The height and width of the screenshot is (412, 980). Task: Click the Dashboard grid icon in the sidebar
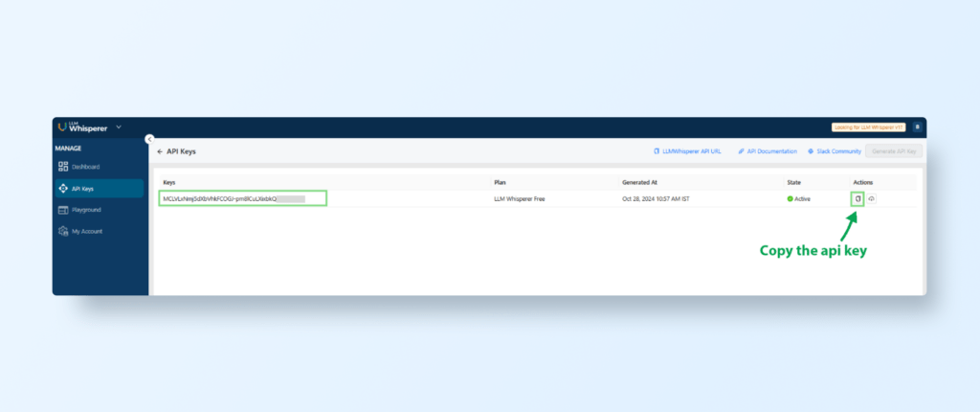tap(63, 167)
